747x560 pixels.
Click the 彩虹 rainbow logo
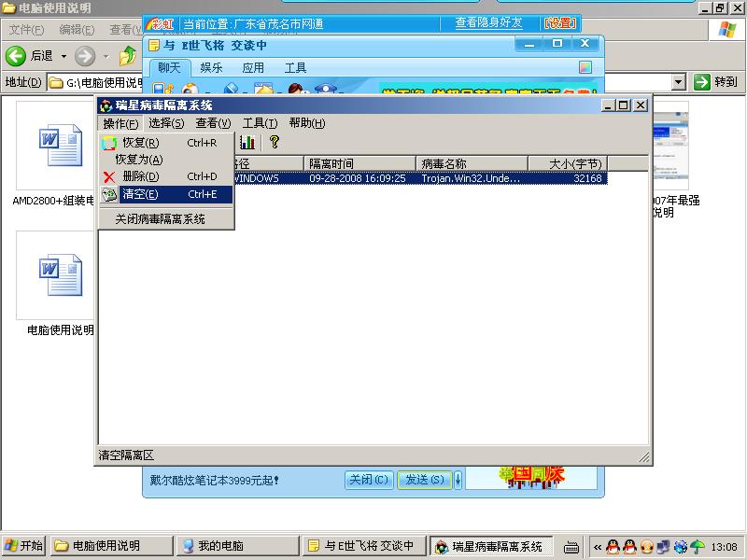160,23
